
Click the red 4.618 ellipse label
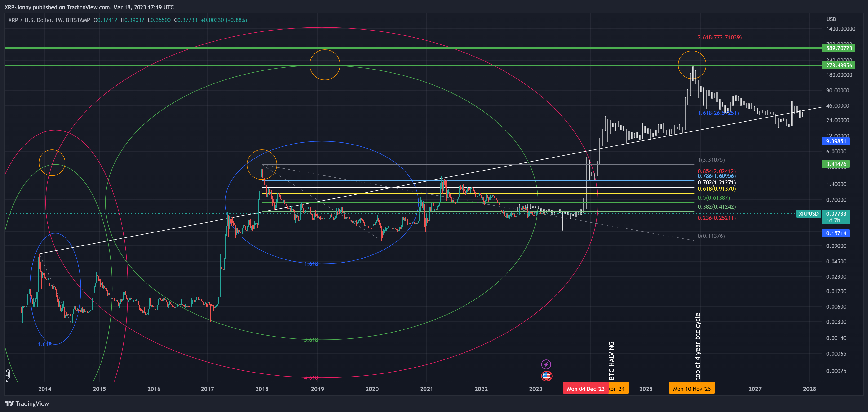(x=311, y=378)
